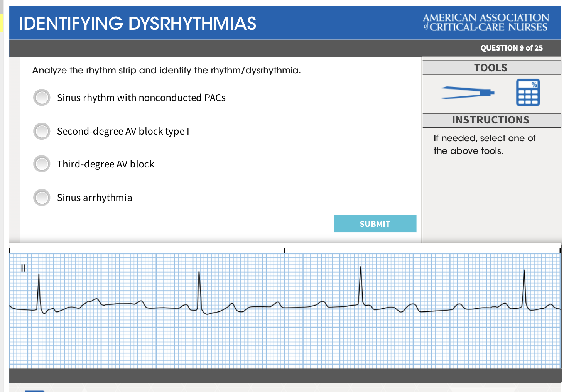Viewport: 564px width, 392px height.
Task: Click the marker above the rhythm strip
Action: (284, 250)
